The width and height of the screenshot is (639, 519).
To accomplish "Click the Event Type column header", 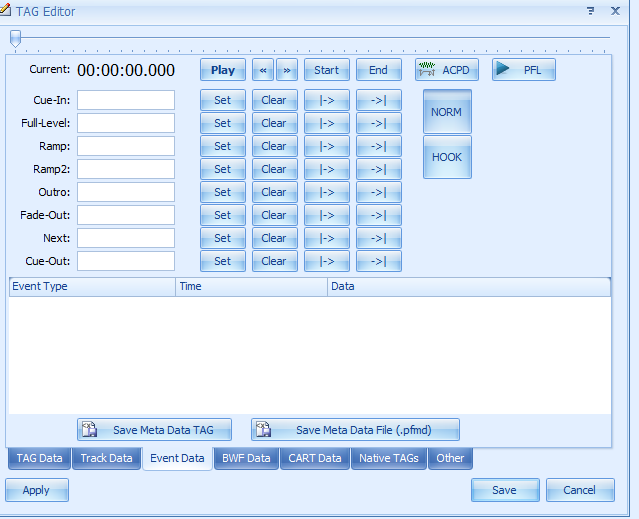I will pos(91,287).
